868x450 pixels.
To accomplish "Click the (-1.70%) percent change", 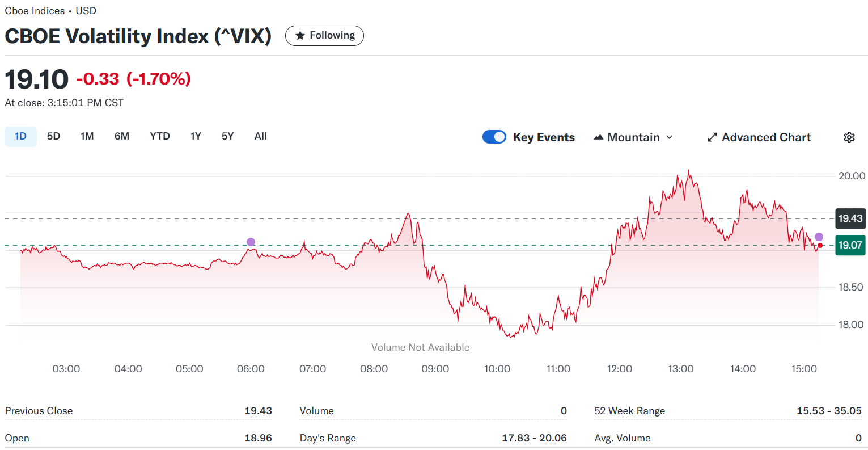I will click(x=159, y=79).
